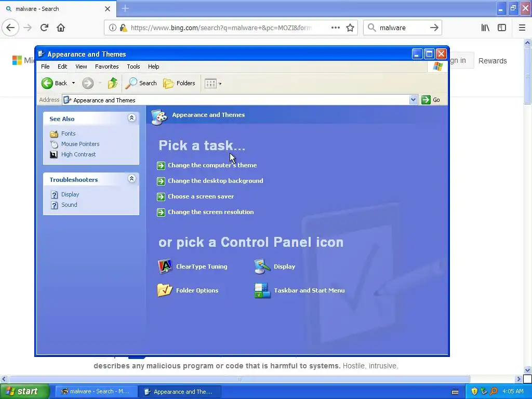Open the Tools menu
The image size is (532, 399).
(134, 66)
